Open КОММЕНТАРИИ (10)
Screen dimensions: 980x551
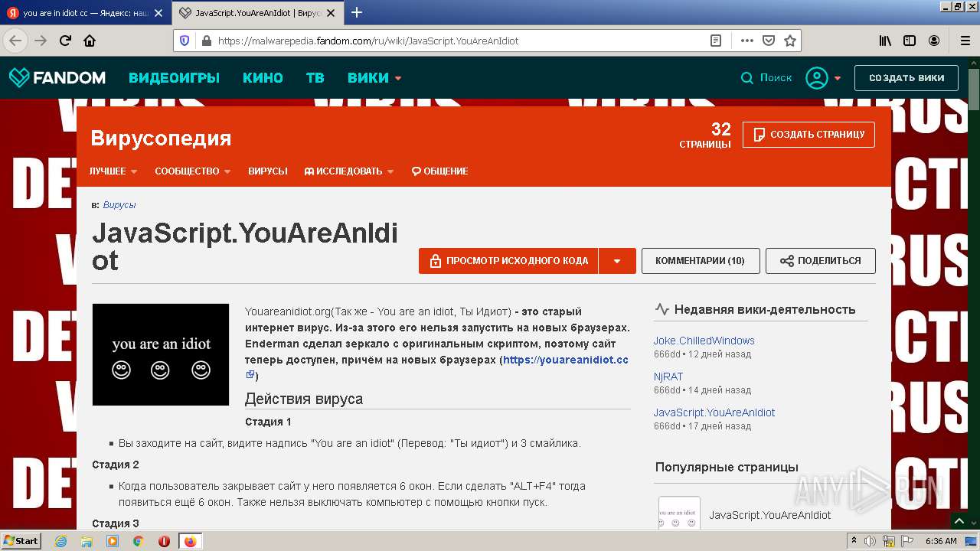[x=700, y=261]
